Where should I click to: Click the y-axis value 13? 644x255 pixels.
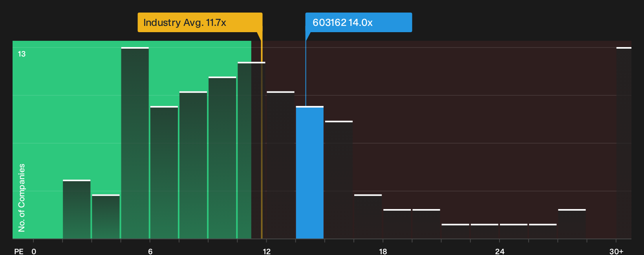[x=22, y=54]
